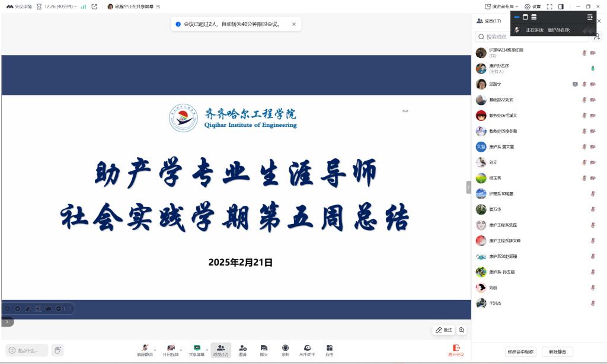This screenshot has width=607, height=364.
Task: Open the 应用 apps icon
Action: coord(329,350)
